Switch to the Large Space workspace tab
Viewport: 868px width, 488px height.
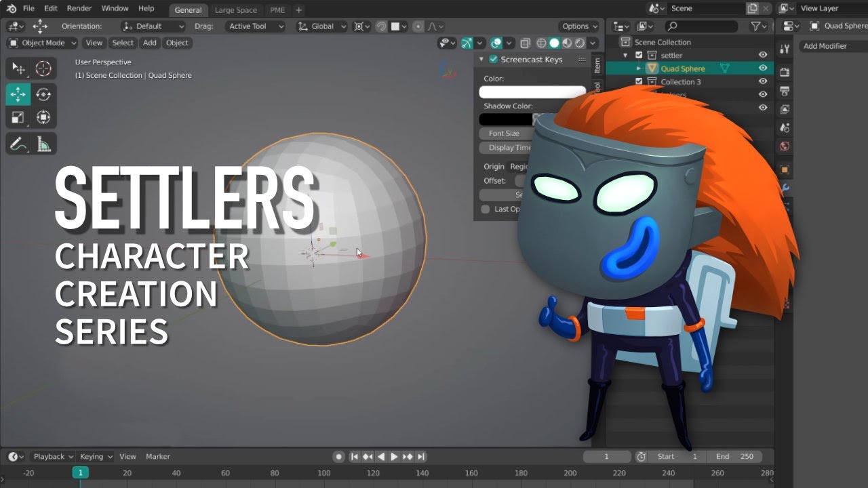pyautogui.click(x=236, y=10)
